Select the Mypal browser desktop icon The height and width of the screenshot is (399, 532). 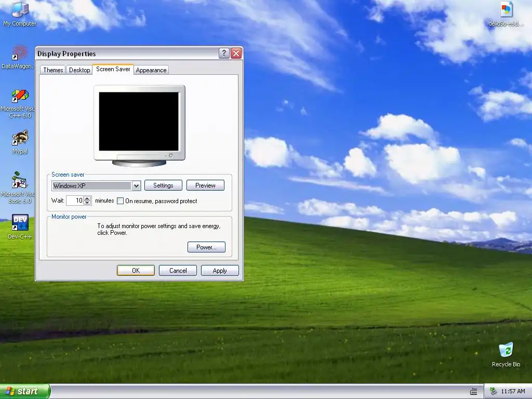click(x=20, y=142)
